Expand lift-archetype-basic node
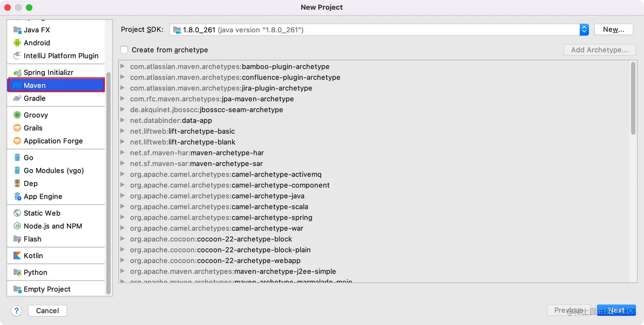Image resolution: width=644 pixels, height=325 pixels. tap(123, 131)
